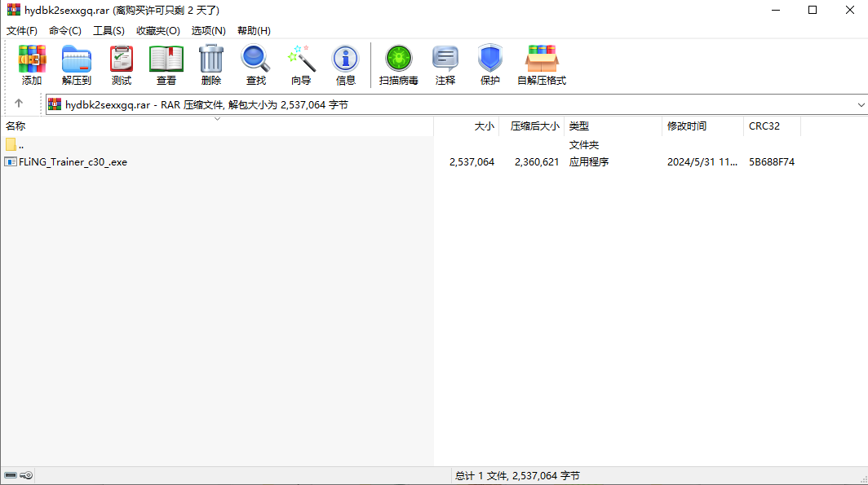This screenshot has width=868, height=485.
Task: Minimize the WinRAR window
Action: pyautogui.click(x=776, y=10)
